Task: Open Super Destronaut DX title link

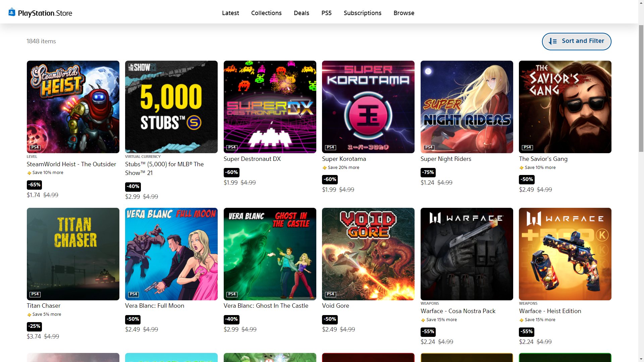Action: pyautogui.click(x=252, y=159)
